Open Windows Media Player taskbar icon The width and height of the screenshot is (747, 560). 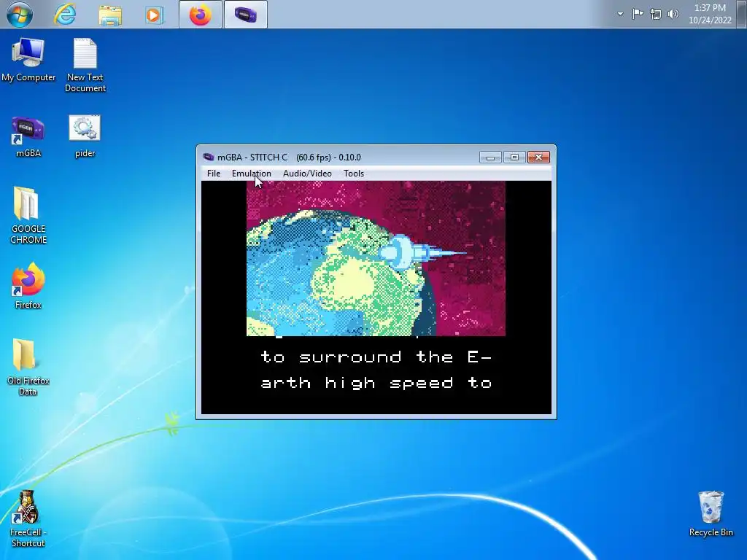(x=154, y=15)
